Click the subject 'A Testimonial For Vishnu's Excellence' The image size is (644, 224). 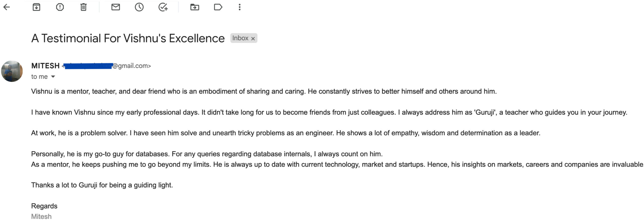pos(128,38)
